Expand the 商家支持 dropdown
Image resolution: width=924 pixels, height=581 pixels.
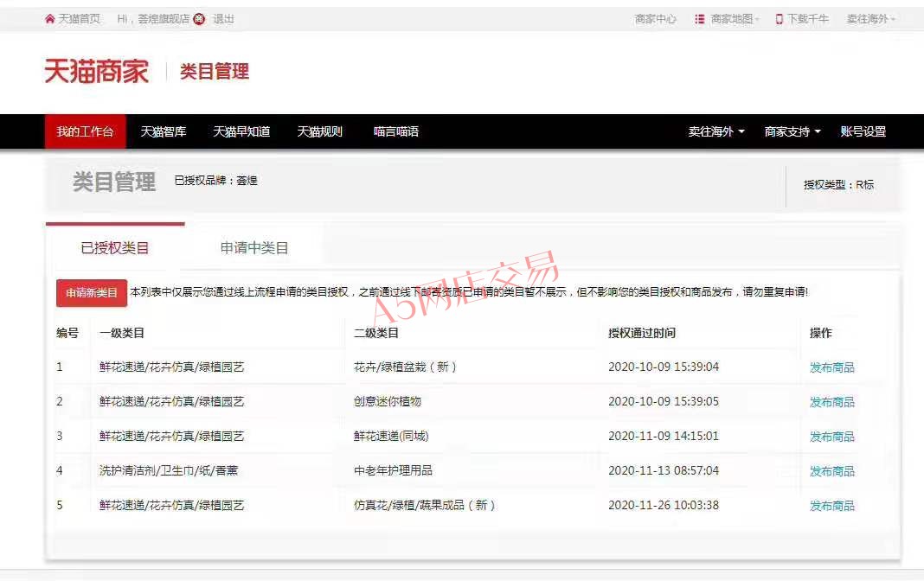tap(792, 131)
